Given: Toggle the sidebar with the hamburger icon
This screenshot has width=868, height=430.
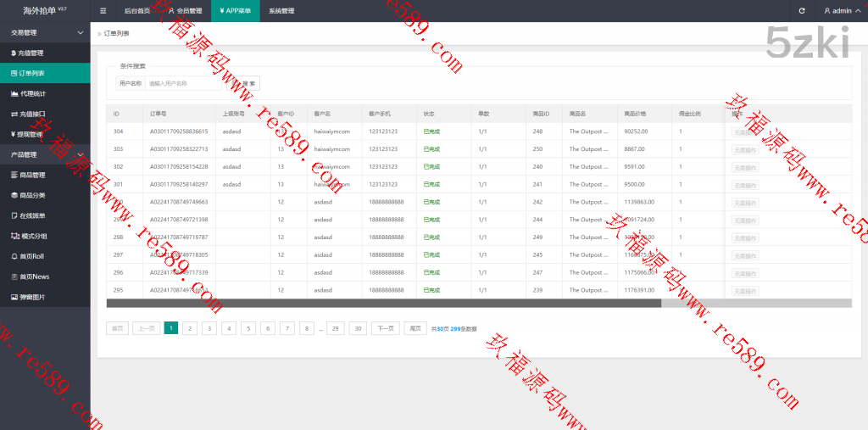Looking at the screenshot, I should pos(103,11).
